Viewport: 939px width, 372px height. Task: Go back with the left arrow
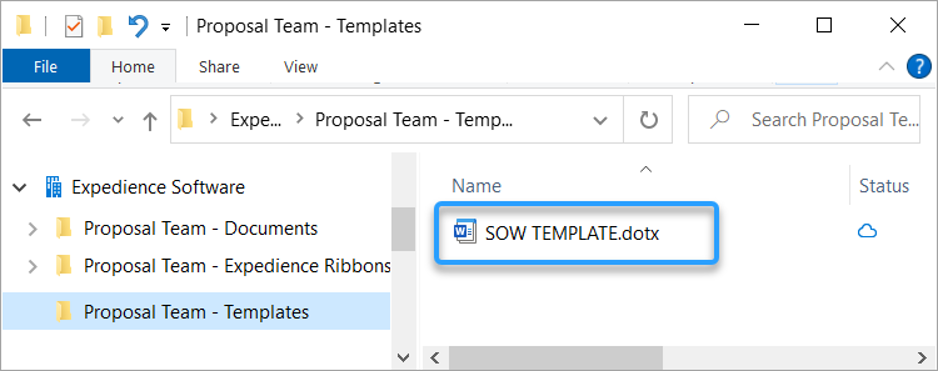[32, 120]
